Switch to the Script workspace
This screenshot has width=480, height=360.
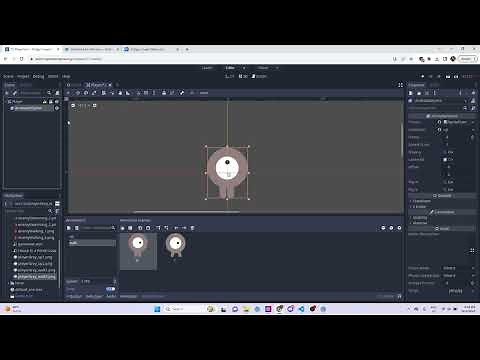[x=258, y=76]
